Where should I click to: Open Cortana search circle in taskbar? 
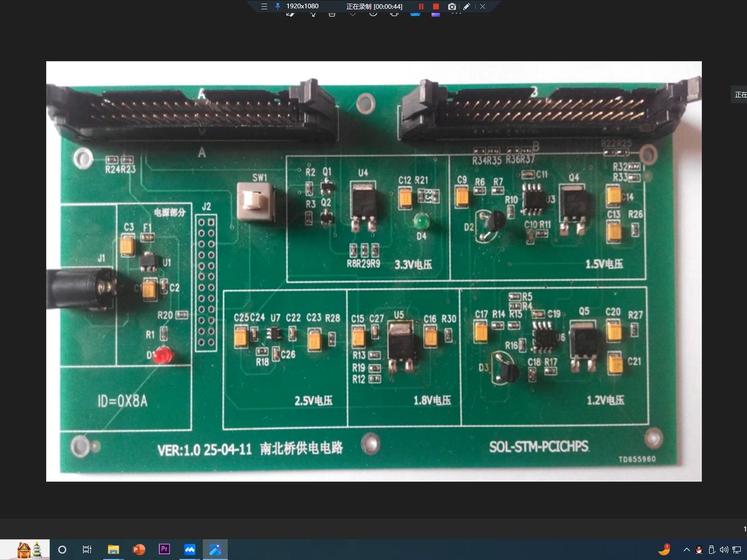pyautogui.click(x=62, y=550)
